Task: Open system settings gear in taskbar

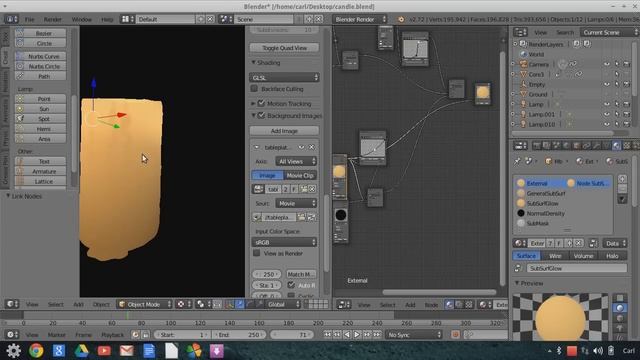Action: click(13, 351)
